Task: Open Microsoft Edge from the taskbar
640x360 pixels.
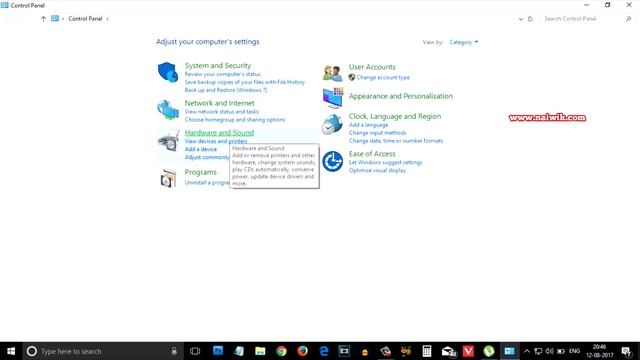Action: coord(324,351)
